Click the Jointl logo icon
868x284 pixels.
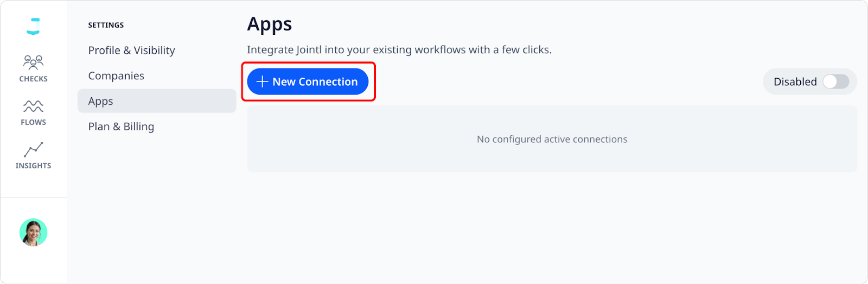[33, 26]
